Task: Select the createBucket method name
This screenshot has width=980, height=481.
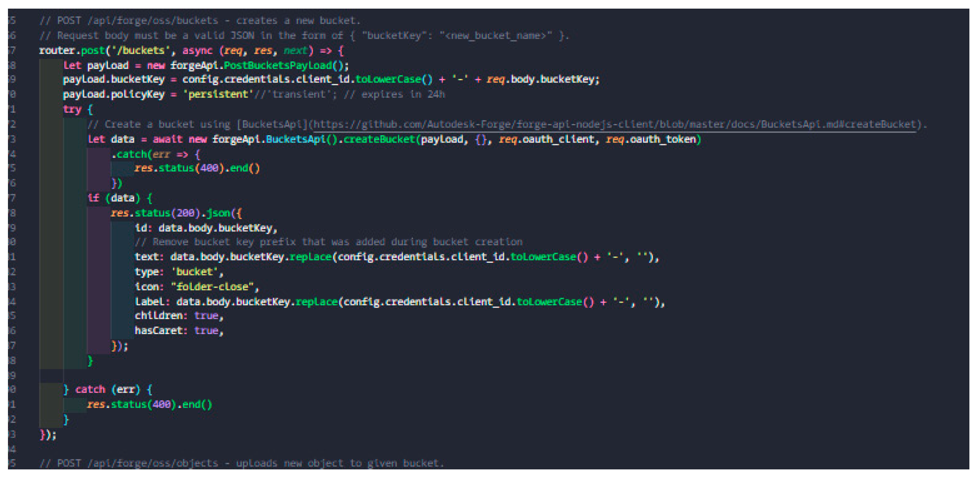Action: [x=379, y=139]
